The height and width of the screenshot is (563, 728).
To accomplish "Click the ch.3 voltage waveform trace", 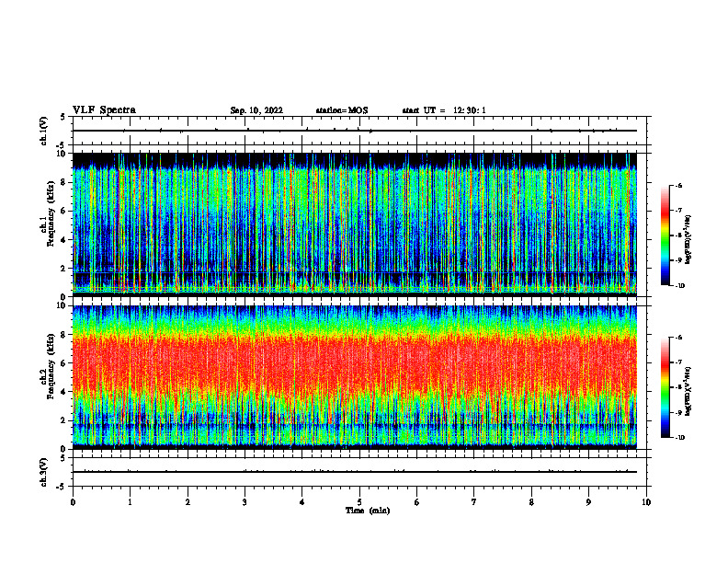I will [x=355, y=472].
